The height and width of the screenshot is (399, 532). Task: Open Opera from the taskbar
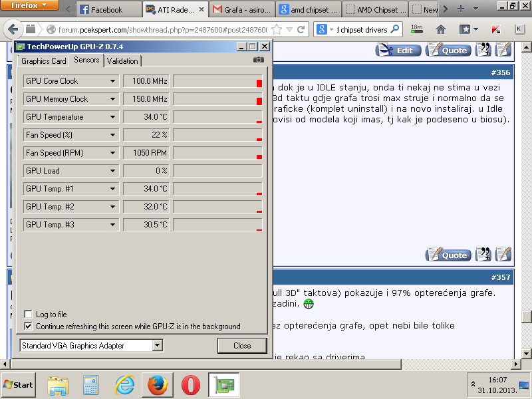pos(191,384)
